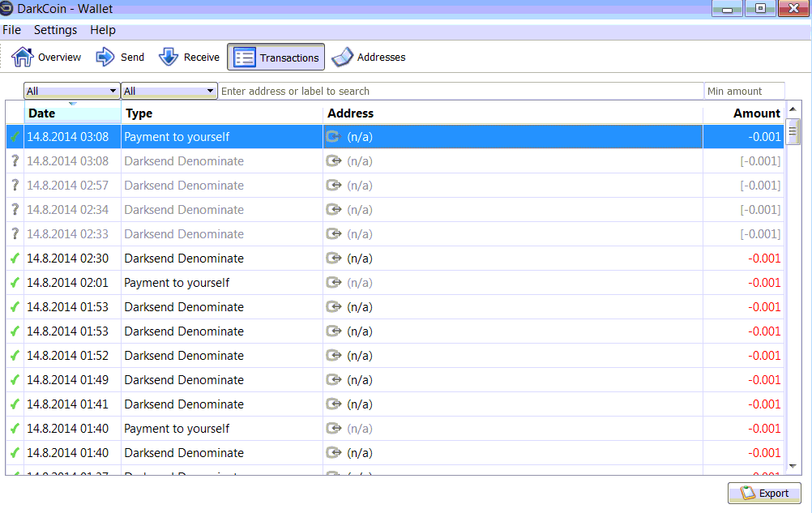Click address arrow icon in 02:30 row
Viewport: 812px width, 513px height.
334,259
